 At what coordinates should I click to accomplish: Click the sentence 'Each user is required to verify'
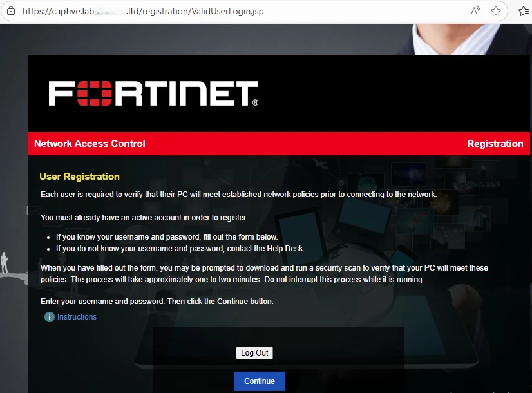click(238, 195)
